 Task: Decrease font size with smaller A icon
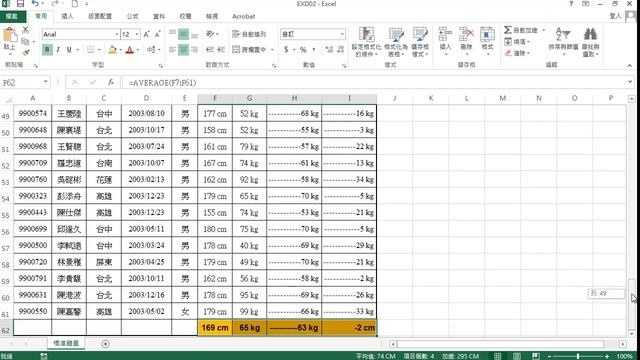(x=157, y=34)
